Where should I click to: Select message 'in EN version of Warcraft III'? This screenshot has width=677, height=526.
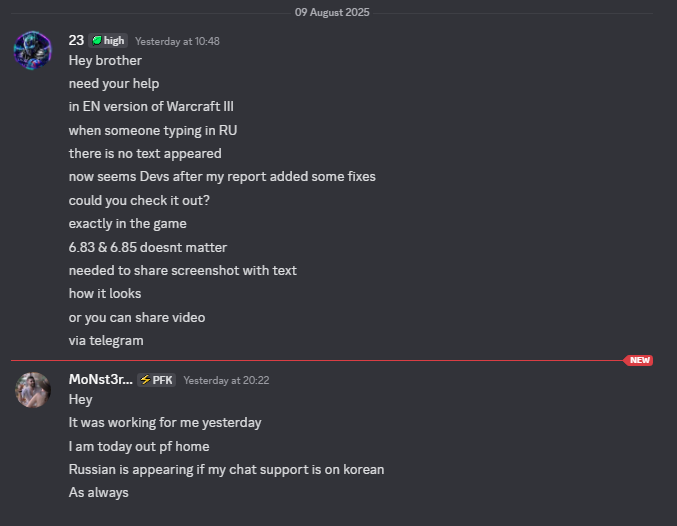(151, 106)
